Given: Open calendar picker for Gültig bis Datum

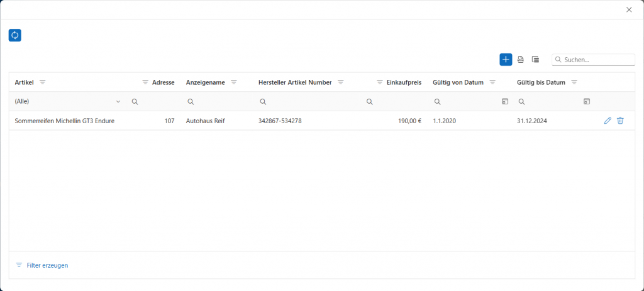Looking at the screenshot, I should tap(586, 101).
